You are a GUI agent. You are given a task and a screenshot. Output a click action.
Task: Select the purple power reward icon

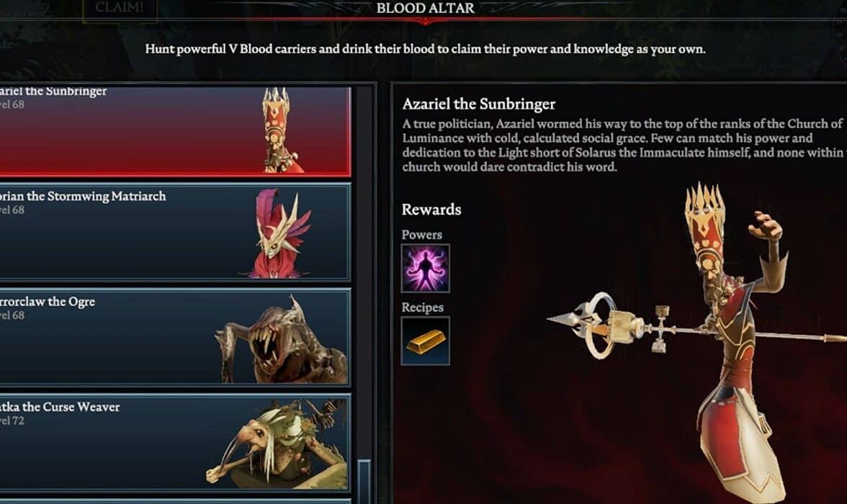point(425,268)
